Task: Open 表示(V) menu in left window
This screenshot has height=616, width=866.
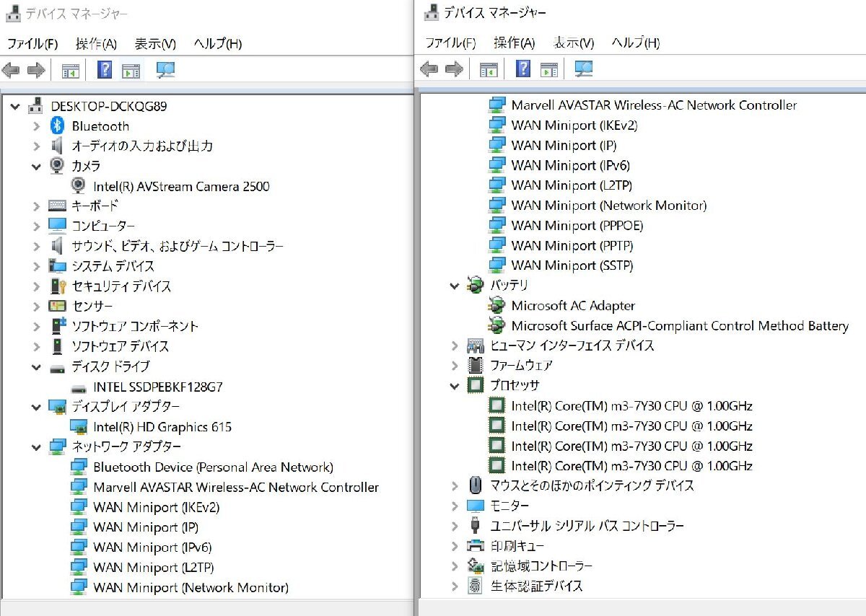Action: point(155,43)
